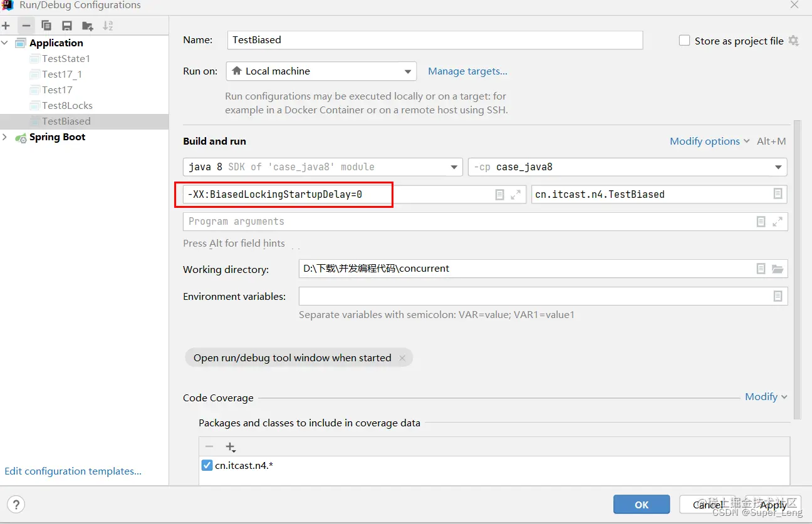
Task: Click Manage targets link
Action: (x=467, y=71)
